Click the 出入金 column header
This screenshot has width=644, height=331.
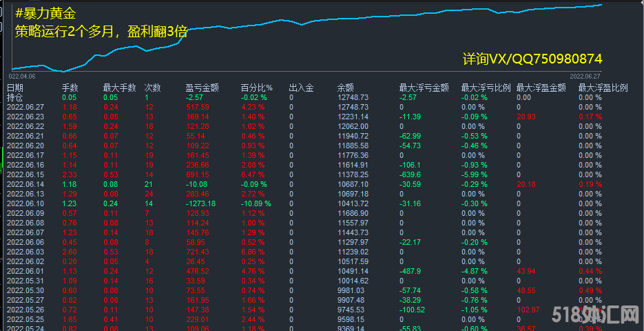pos(301,88)
